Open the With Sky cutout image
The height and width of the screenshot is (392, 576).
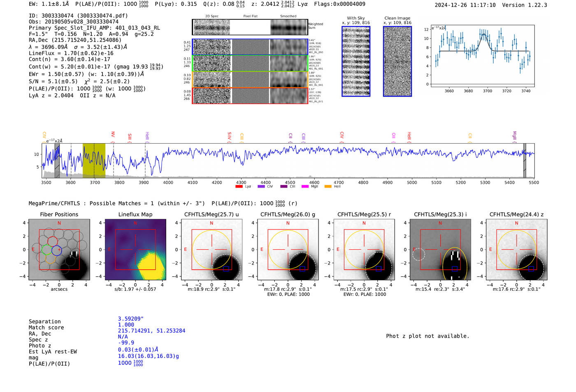point(356,61)
